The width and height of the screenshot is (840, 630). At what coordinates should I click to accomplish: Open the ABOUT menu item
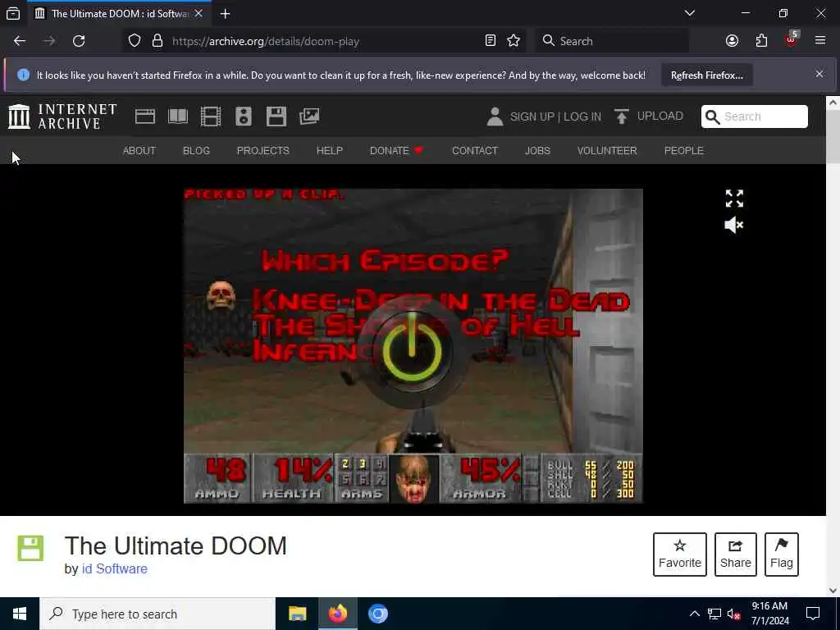pos(139,151)
